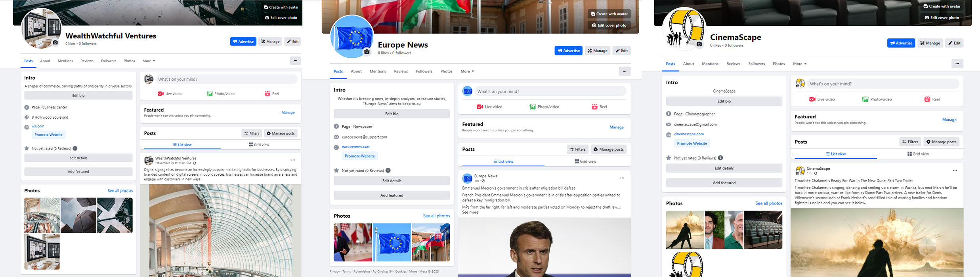980x277 pixels.
Task: Open Filters on WealthWatchful Ventures posts
Action: click(252, 133)
